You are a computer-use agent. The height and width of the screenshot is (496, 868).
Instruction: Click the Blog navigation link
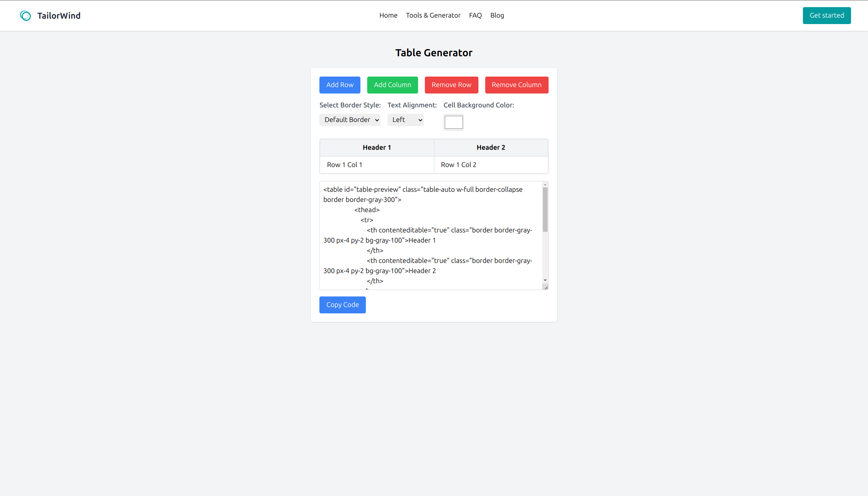click(x=497, y=15)
